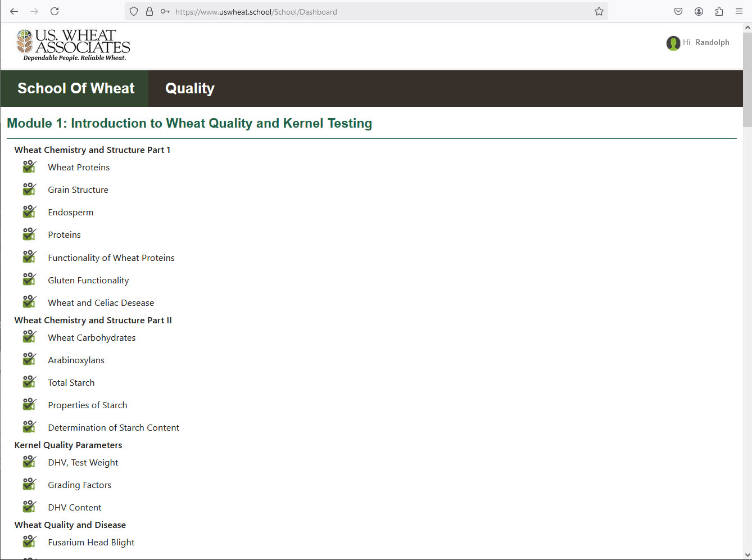Image resolution: width=752 pixels, height=560 pixels.
Task: Open the Firefox hamburger application menu
Action: click(739, 12)
